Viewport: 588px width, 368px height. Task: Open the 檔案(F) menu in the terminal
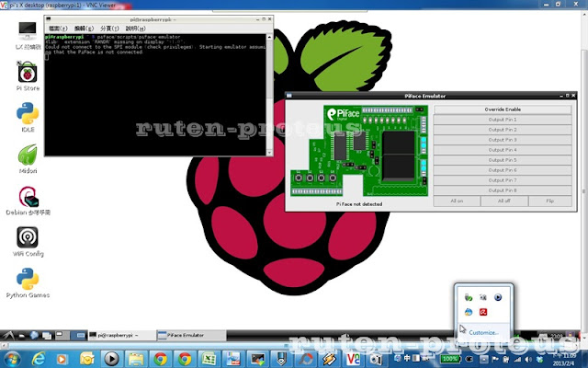pos(58,29)
